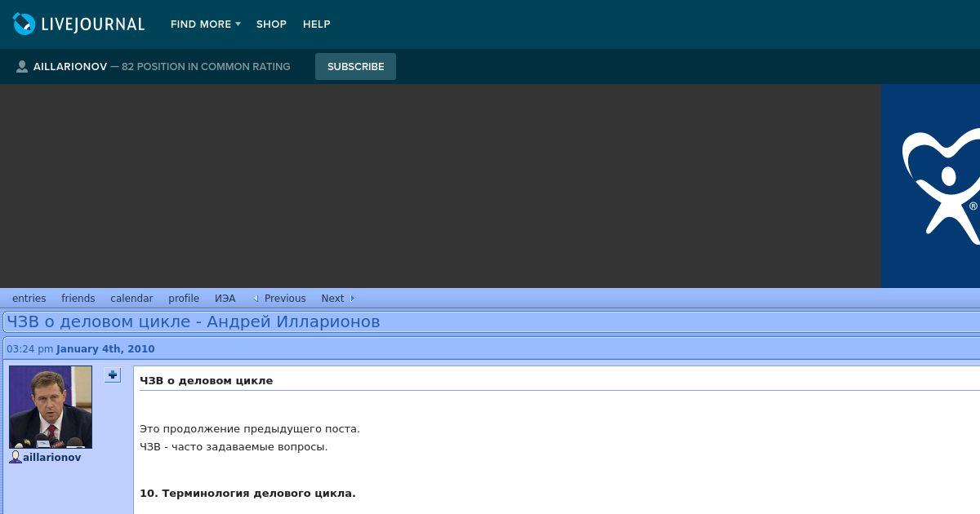980x514 pixels.
Task: Open the AILLARIONOV journal link in header
Action: pyautogui.click(x=70, y=67)
